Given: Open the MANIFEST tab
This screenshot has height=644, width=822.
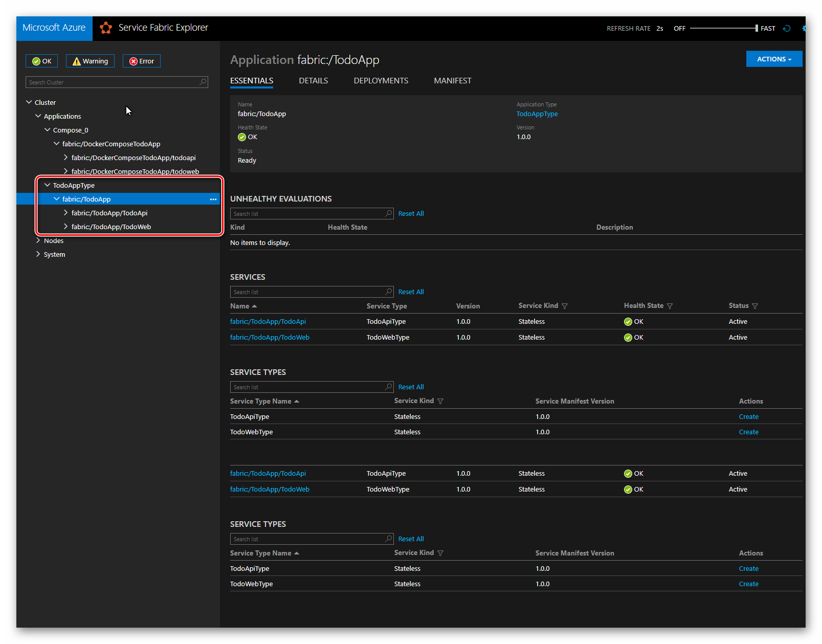Looking at the screenshot, I should tap(453, 81).
